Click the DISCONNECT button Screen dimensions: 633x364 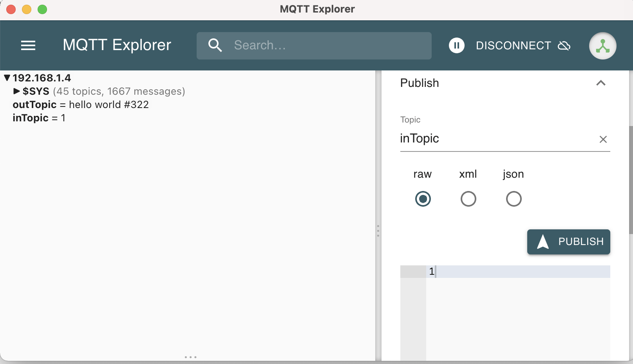pos(513,46)
